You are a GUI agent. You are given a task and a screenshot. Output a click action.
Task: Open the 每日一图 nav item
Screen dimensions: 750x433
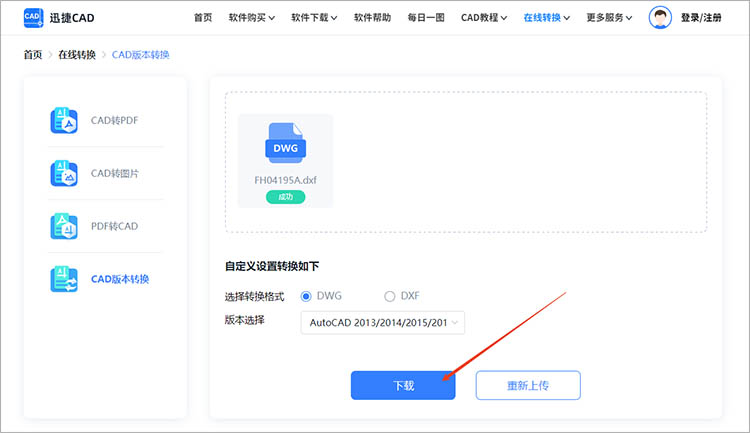426,18
